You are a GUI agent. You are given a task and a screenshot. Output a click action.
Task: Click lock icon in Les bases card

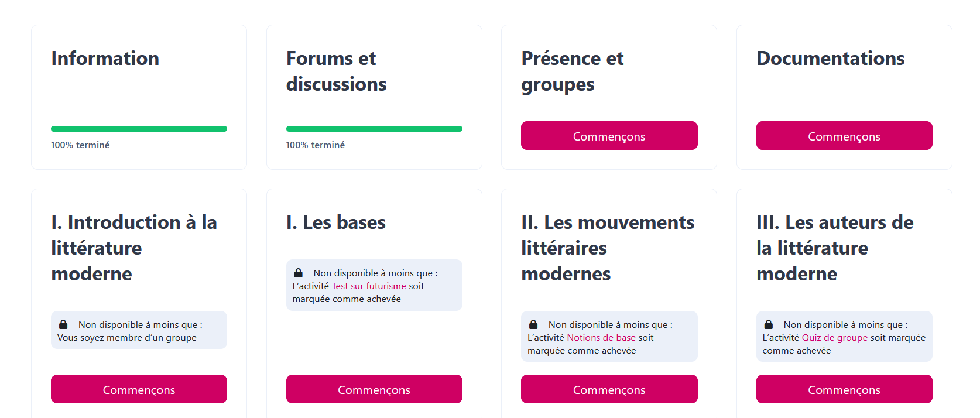pos(298,273)
